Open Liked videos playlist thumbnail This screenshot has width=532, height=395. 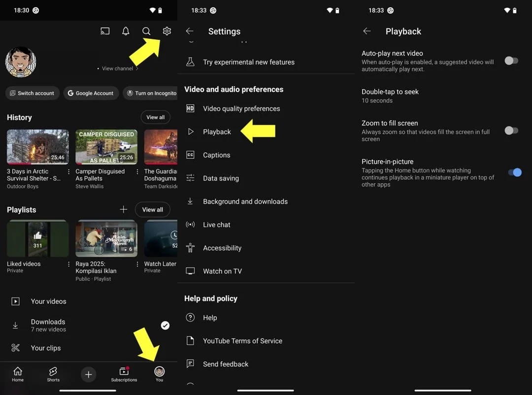[37, 238]
